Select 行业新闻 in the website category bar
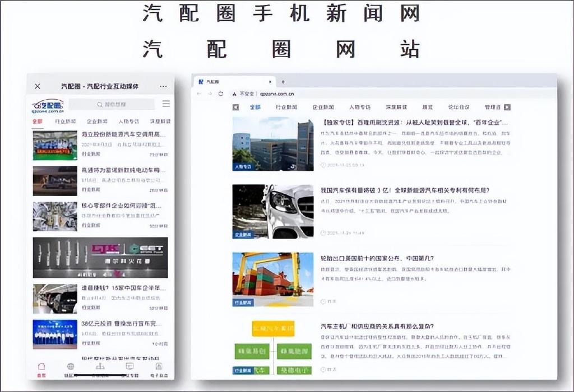 [x=286, y=107]
